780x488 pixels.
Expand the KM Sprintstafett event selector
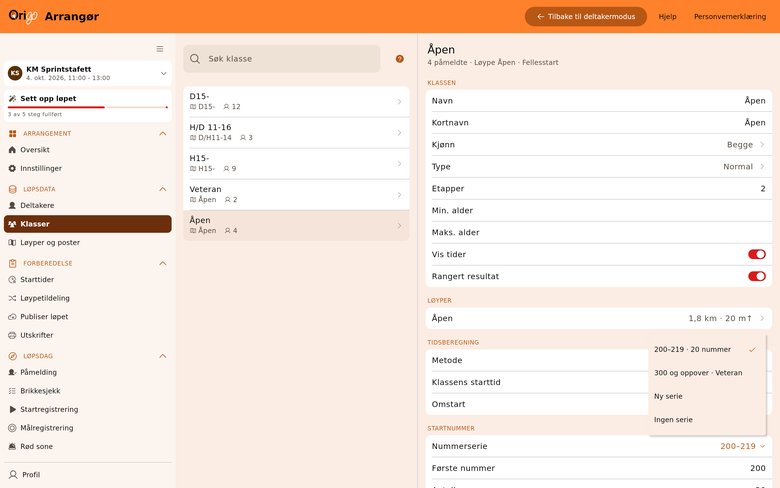[163, 73]
